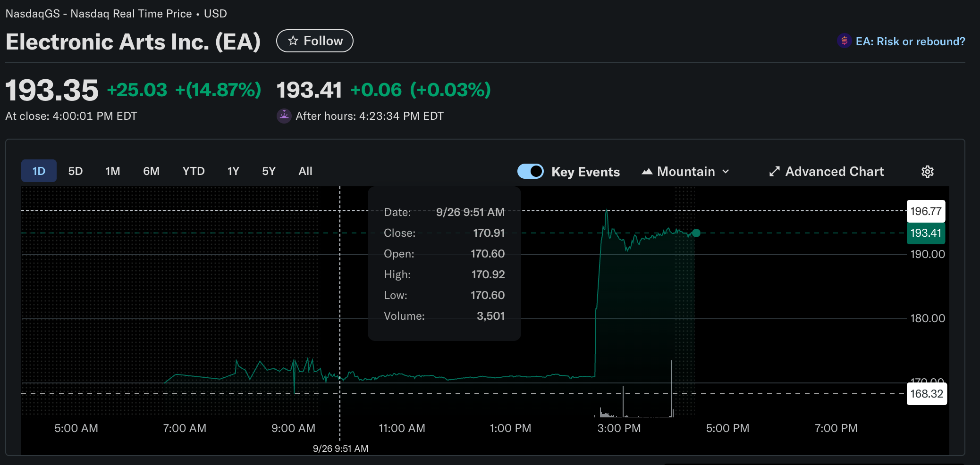This screenshot has width=980, height=465.
Task: Open the Advanced Chart view
Action: (834, 172)
